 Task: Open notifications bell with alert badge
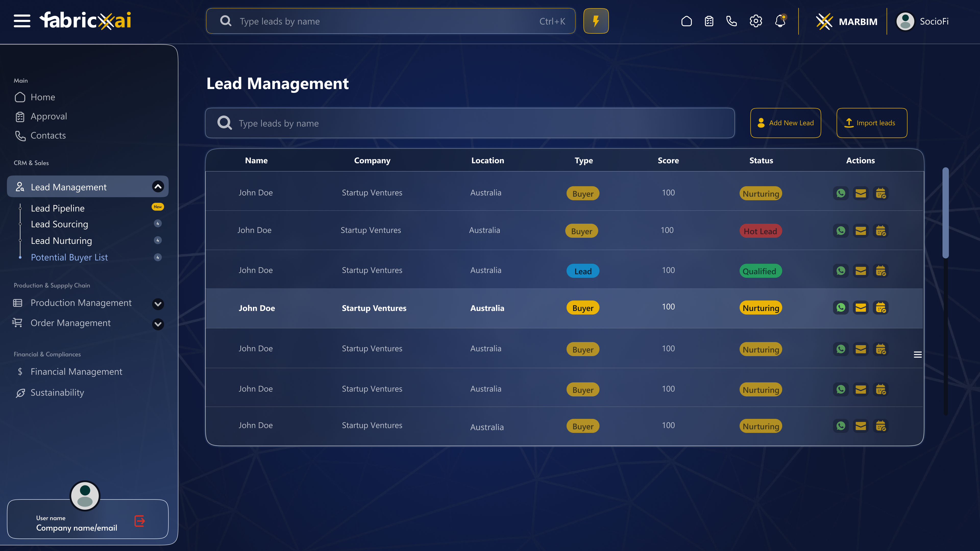click(780, 21)
